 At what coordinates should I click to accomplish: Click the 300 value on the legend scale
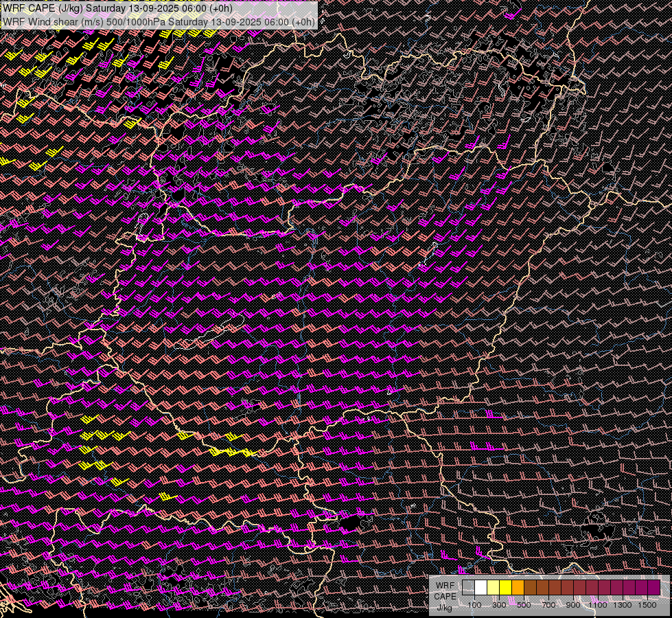[x=499, y=605]
